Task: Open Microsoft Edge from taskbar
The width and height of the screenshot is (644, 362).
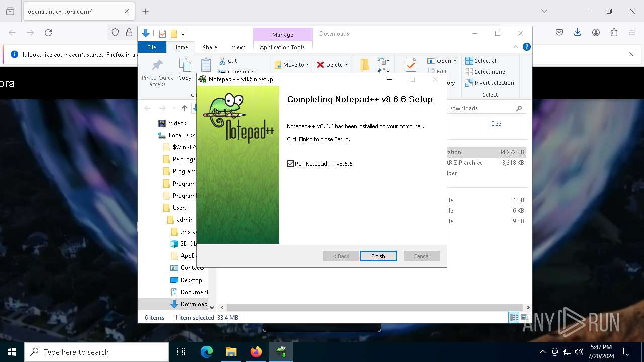Action: pyautogui.click(x=207, y=352)
